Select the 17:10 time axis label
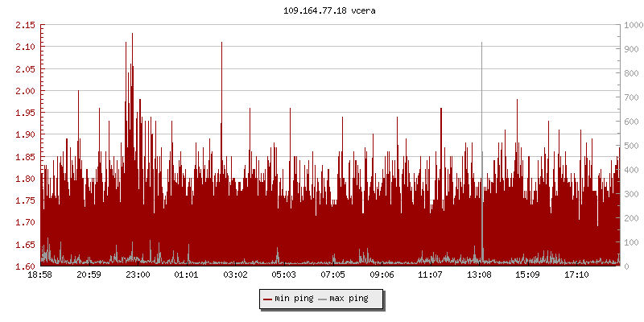This screenshot has height=322, width=644. (x=576, y=275)
